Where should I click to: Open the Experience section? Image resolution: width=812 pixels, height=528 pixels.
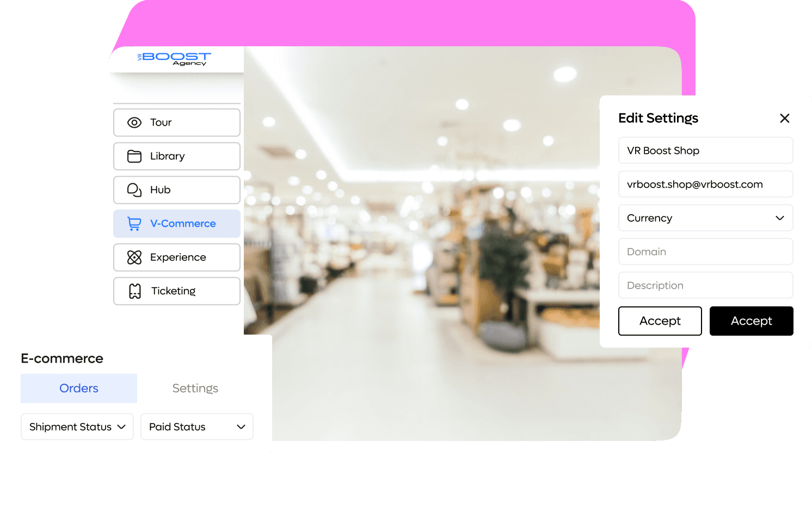[x=177, y=257]
